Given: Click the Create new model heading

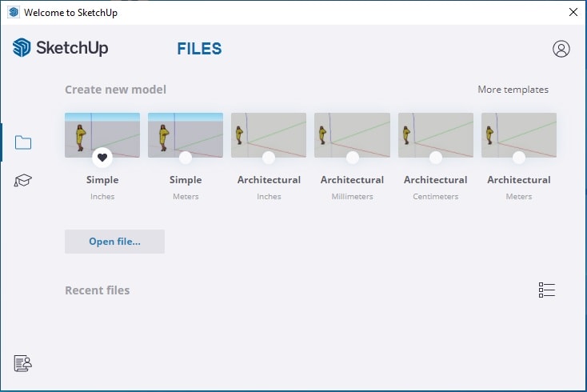Looking at the screenshot, I should point(115,90).
